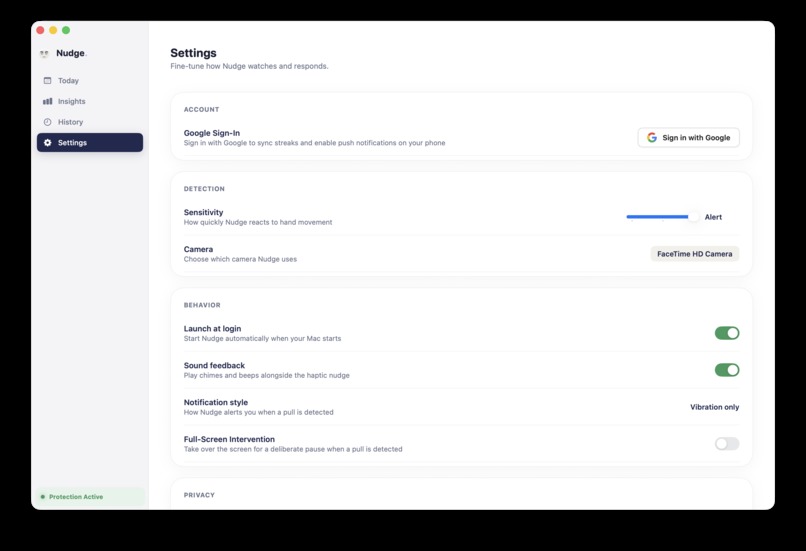
Task: Click the Camera setting label
Action: [x=198, y=249]
